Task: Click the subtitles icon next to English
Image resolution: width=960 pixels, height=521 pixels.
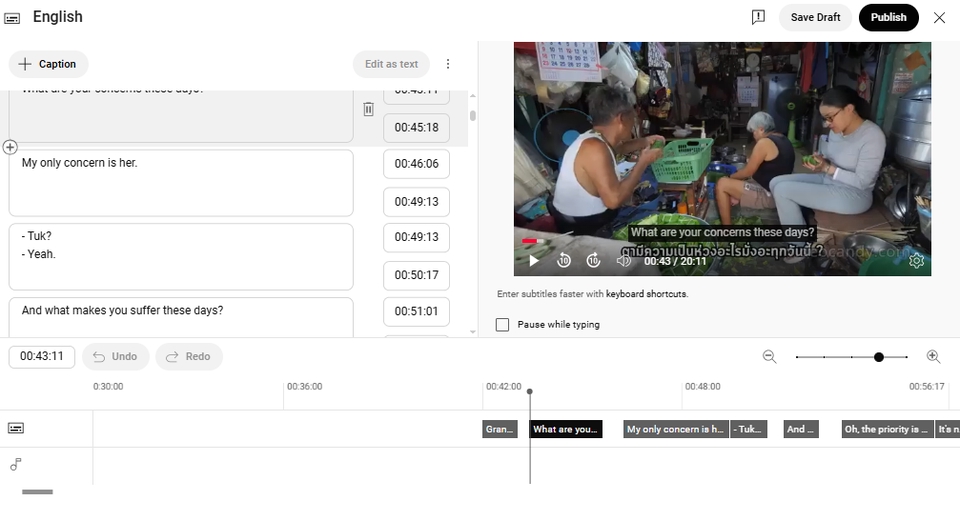Action: coord(12,18)
